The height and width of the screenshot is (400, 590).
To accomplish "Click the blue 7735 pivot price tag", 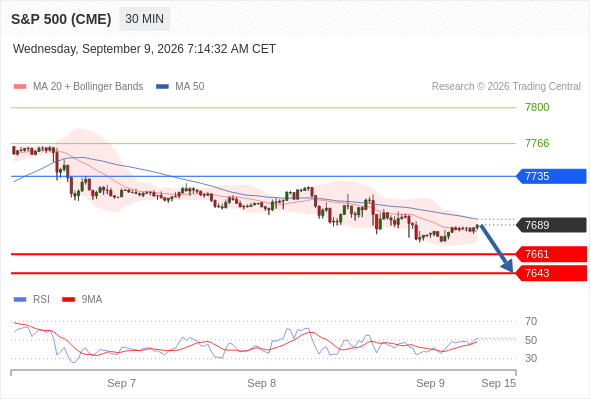I will pos(551,176).
